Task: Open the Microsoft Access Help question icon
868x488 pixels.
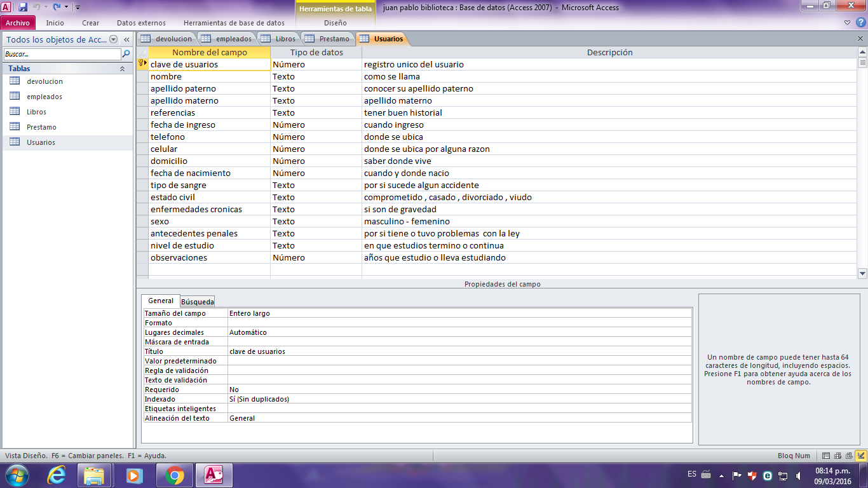Action: [x=860, y=23]
